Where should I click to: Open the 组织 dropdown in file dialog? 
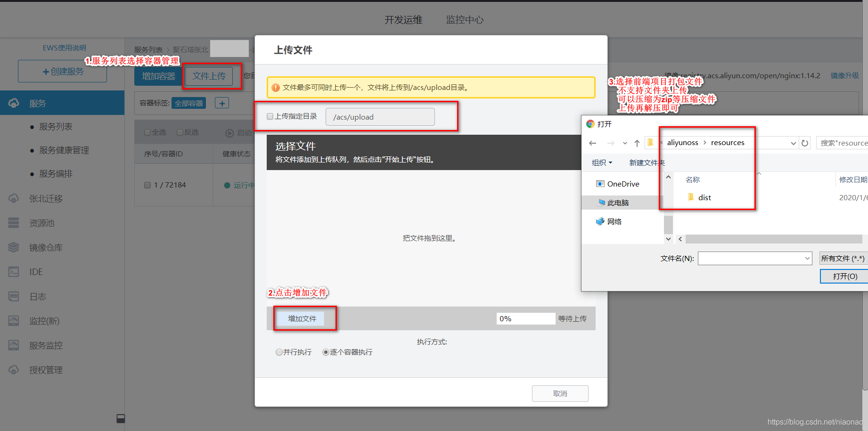click(601, 162)
